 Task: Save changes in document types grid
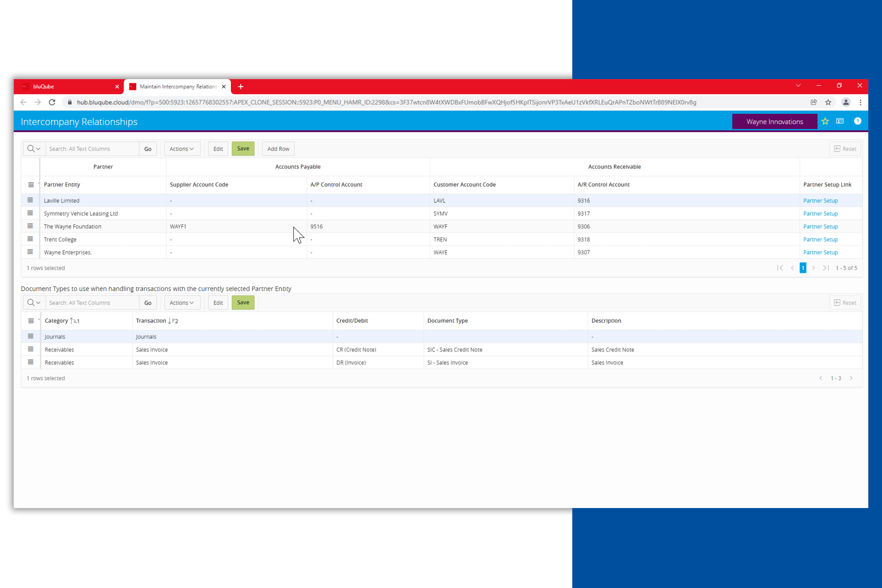point(243,302)
